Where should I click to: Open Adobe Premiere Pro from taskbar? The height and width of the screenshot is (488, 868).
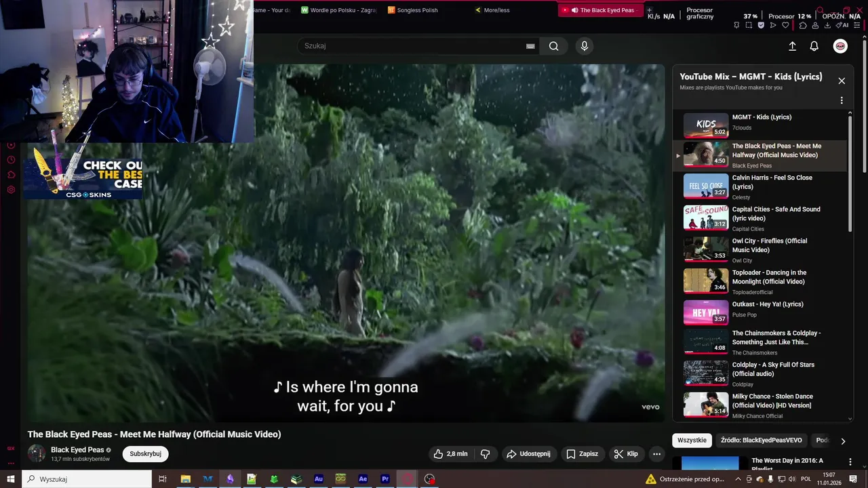point(385,479)
